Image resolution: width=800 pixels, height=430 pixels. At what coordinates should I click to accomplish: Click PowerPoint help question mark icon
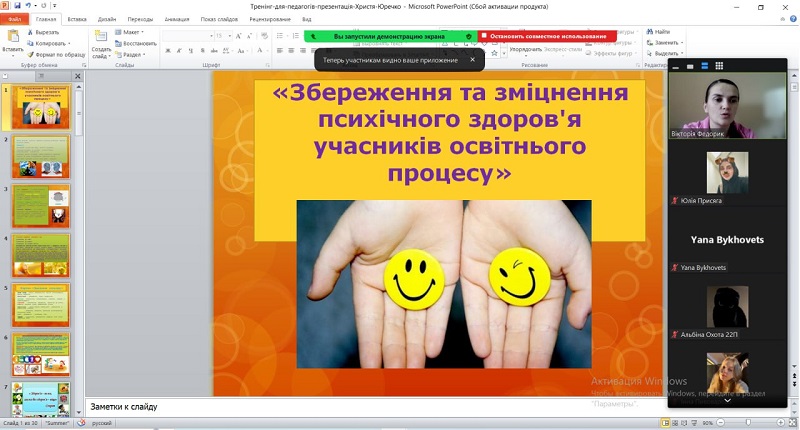794,19
